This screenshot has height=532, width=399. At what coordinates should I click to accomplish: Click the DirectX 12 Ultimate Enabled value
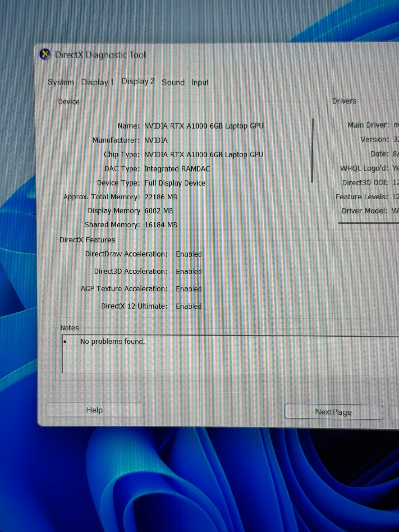click(189, 306)
